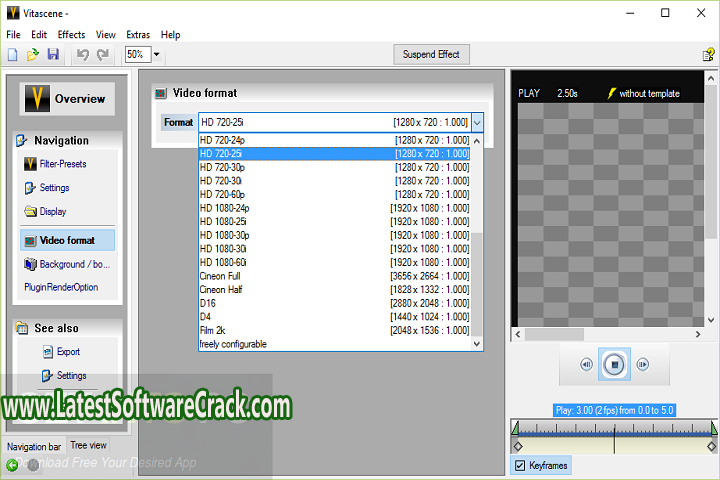Image resolution: width=720 pixels, height=480 pixels.
Task: Click the Undo arrow icon
Action: point(83,54)
